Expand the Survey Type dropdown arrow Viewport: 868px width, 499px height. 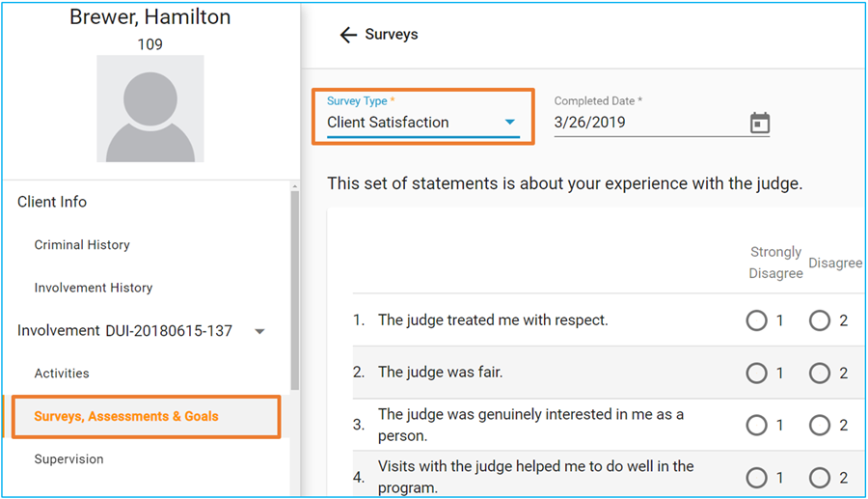pyautogui.click(x=510, y=122)
